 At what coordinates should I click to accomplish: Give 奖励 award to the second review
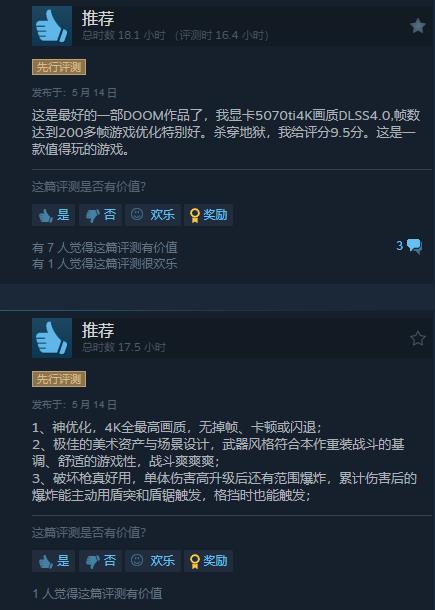pyautogui.click(x=208, y=561)
